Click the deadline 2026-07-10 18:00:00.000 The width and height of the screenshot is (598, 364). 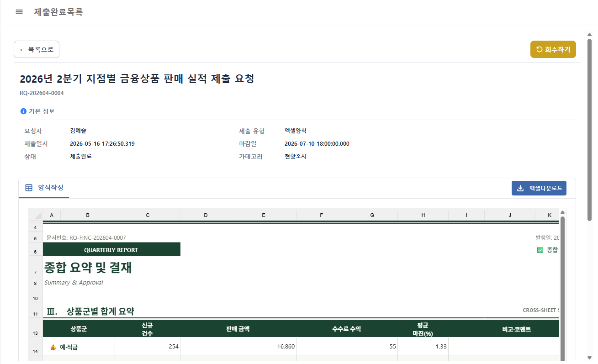[317, 144]
